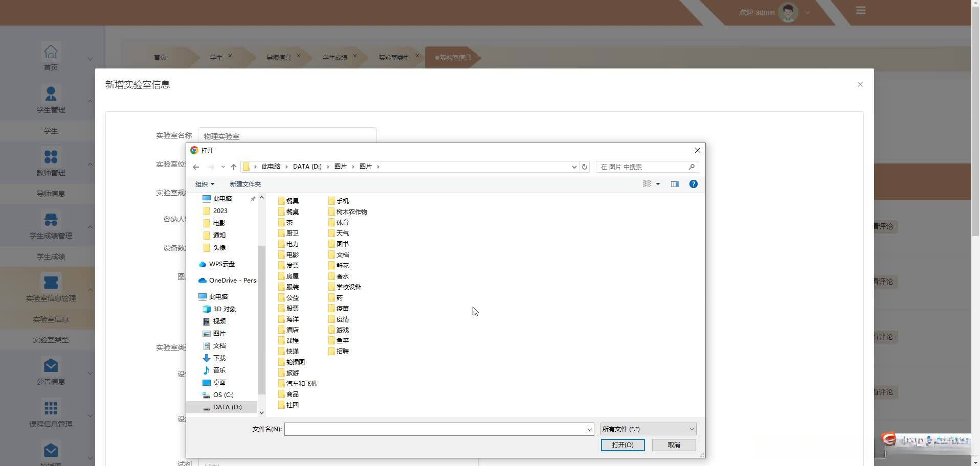
Task: Select the 学校设备 folder
Action: 348,287
